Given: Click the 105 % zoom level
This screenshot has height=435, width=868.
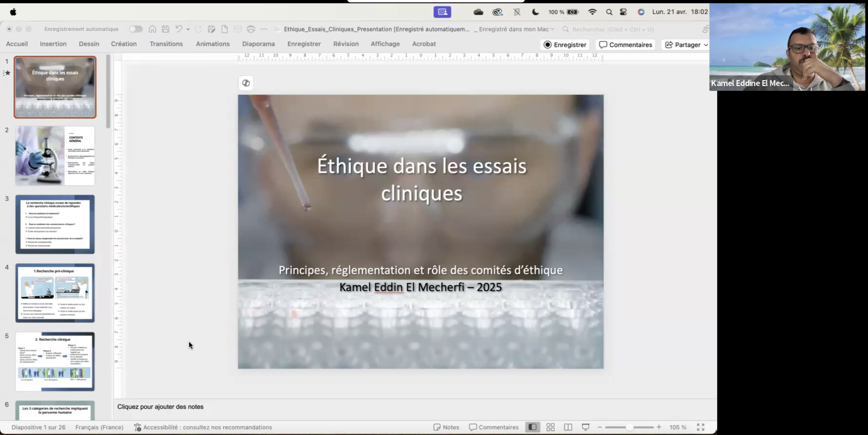Looking at the screenshot, I should click(678, 427).
